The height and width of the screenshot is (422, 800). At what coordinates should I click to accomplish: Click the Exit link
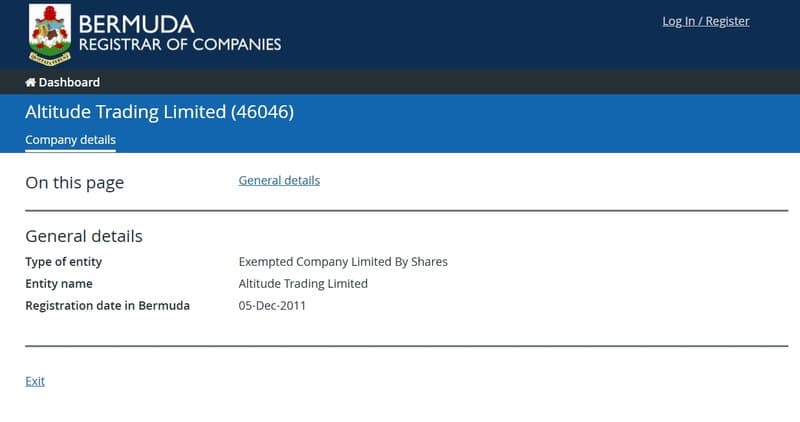click(35, 381)
